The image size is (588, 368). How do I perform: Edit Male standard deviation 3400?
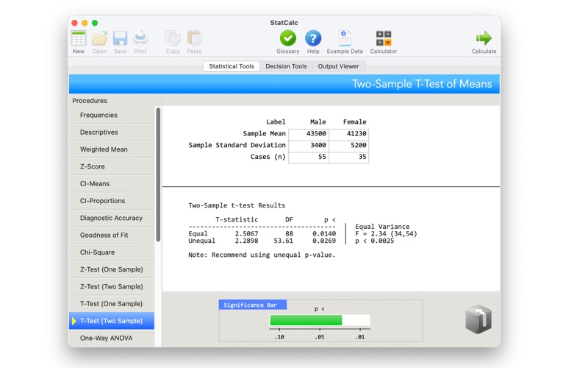(309, 145)
